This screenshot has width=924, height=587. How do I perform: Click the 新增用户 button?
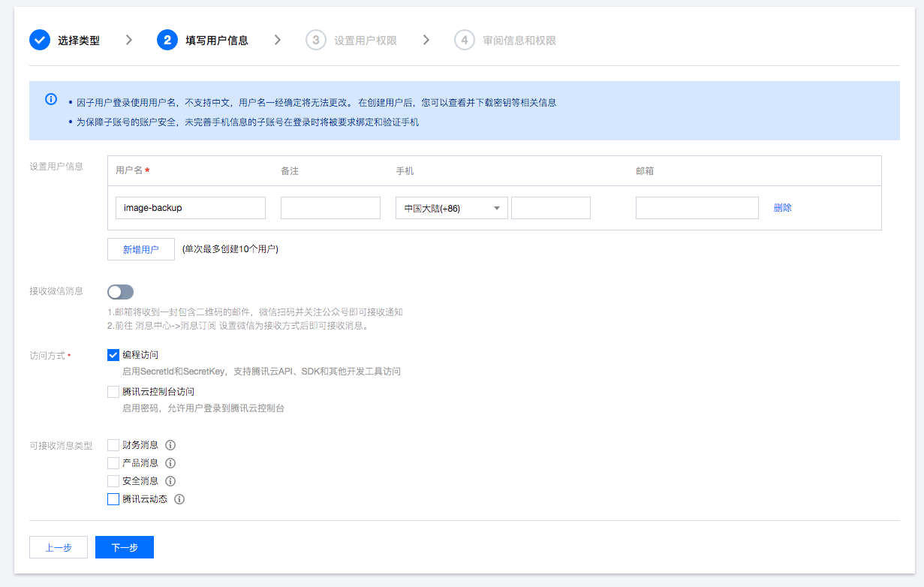[x=141, y=249]
